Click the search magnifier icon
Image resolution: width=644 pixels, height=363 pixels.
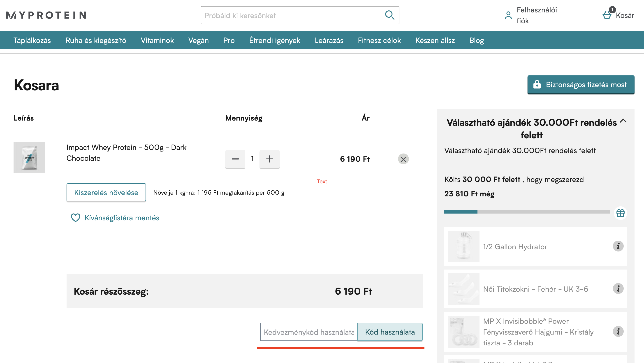click(x=389, y=15)
